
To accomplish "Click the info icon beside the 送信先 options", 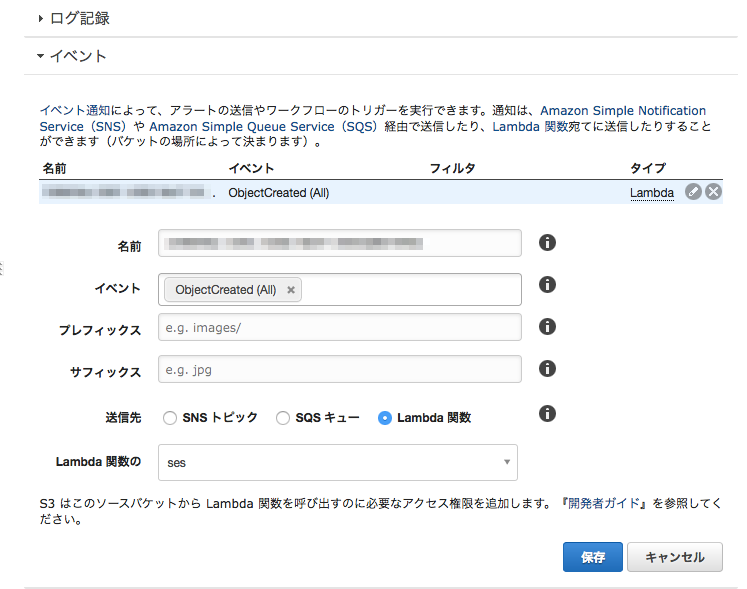I will coord(547,413).
